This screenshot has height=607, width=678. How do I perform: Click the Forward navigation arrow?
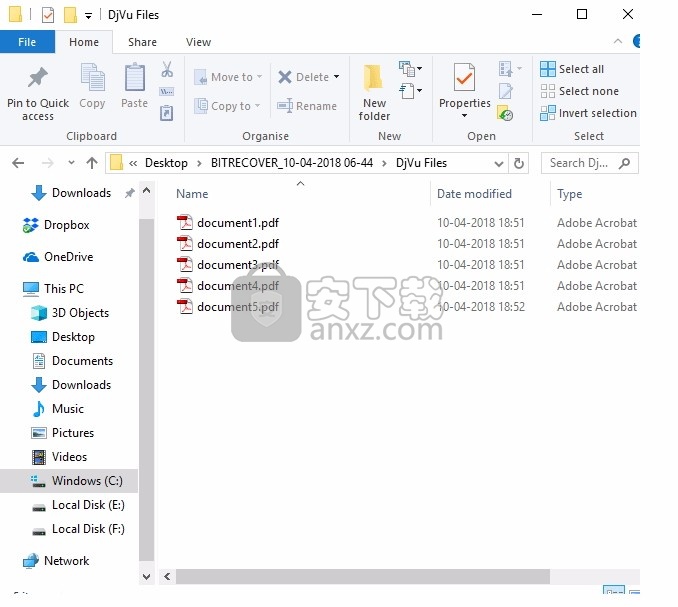click(48, 163)
